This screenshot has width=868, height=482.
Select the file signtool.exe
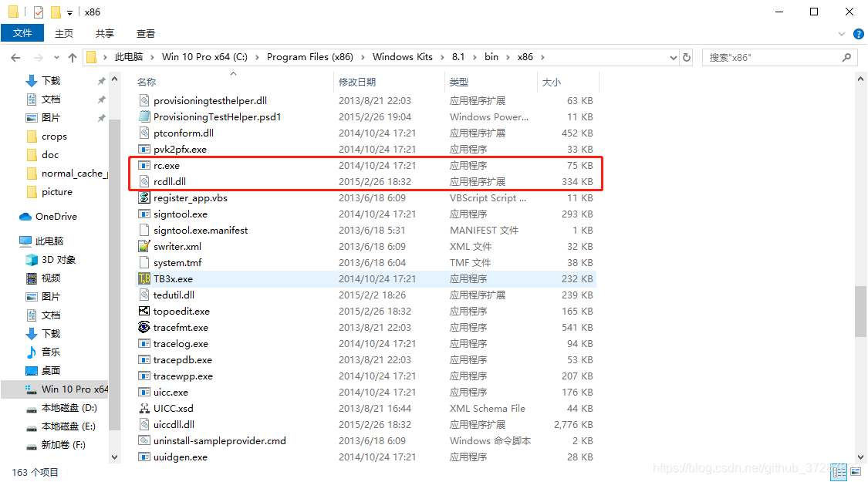(181, 214)
